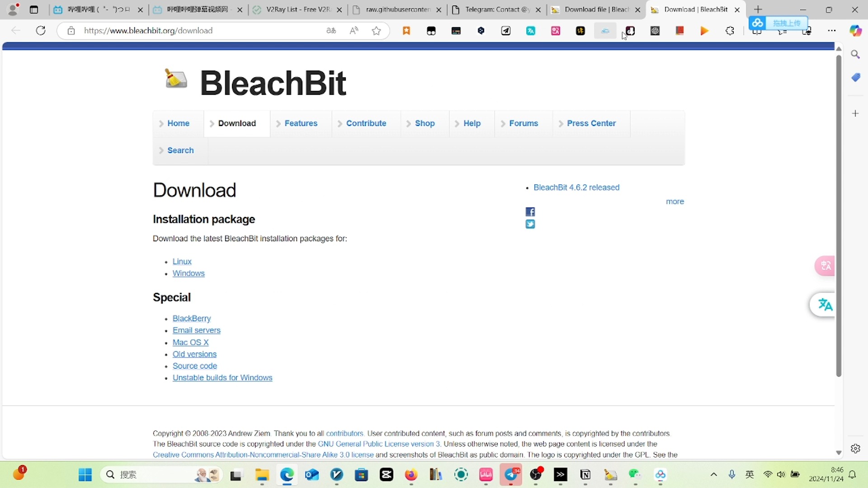Share the page via the Twitter icon
This screenshot has height=488, width=868.
[530, 224]
